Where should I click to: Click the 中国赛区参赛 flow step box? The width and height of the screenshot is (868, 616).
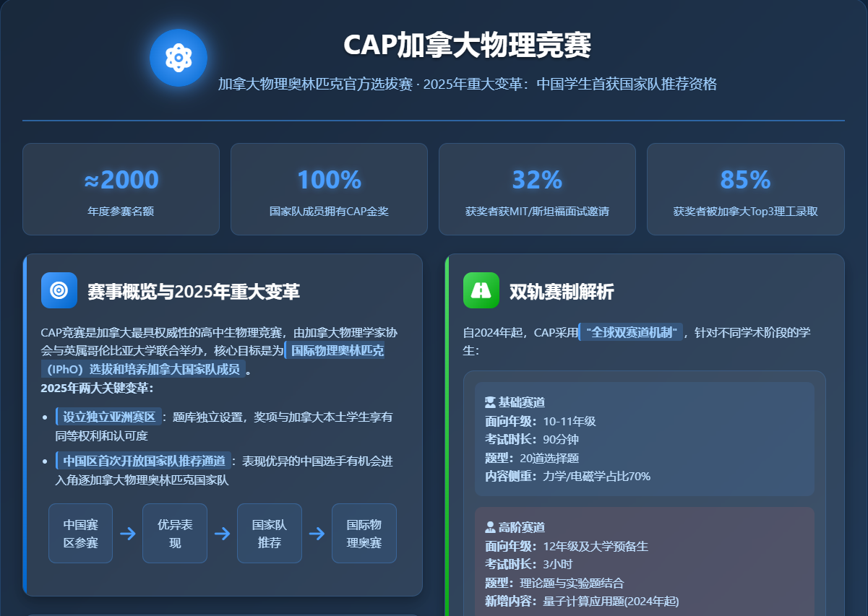coord(81,534)
